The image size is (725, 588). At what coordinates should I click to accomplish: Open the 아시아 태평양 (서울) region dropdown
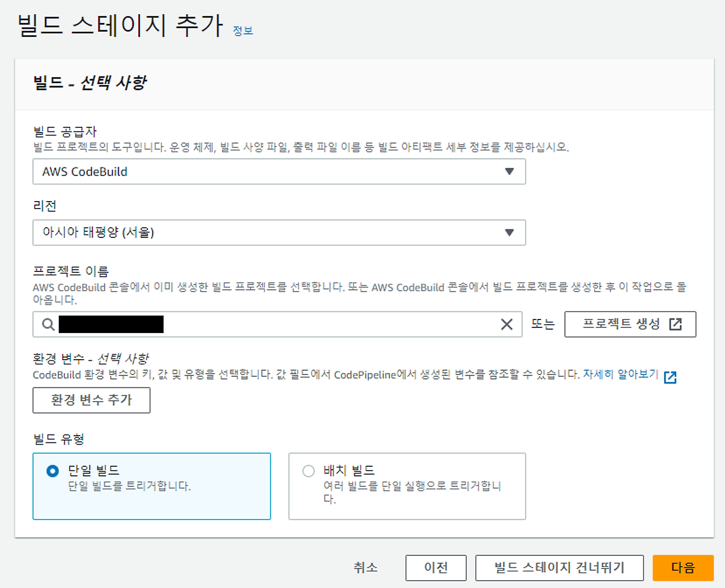coord(279,232)
